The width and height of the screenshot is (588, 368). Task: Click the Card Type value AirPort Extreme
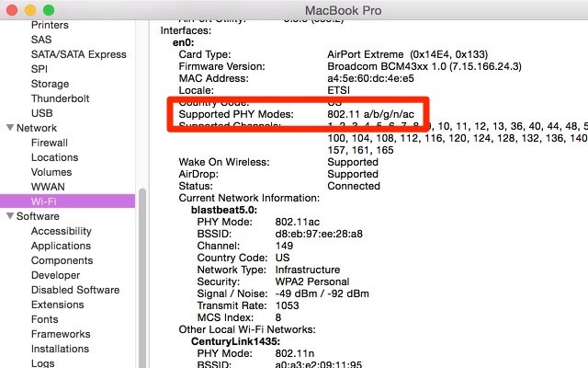(x=408, y=54)
